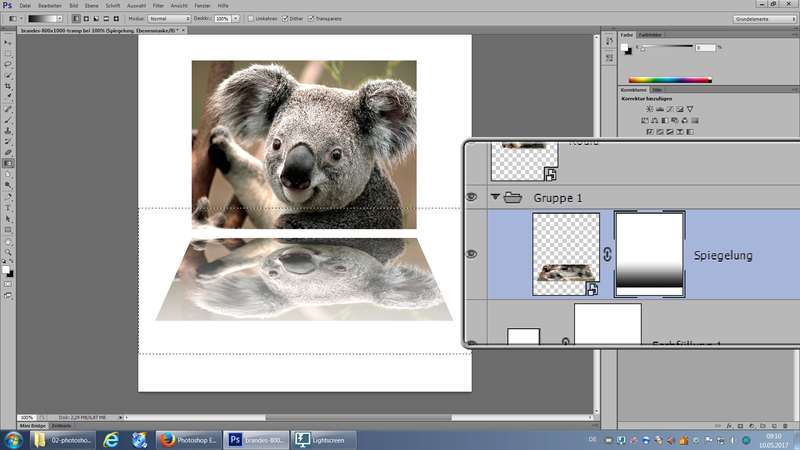This screenshot has height=450, width=800.
Task: Click the Windows Start button
Action: [13, 439]
